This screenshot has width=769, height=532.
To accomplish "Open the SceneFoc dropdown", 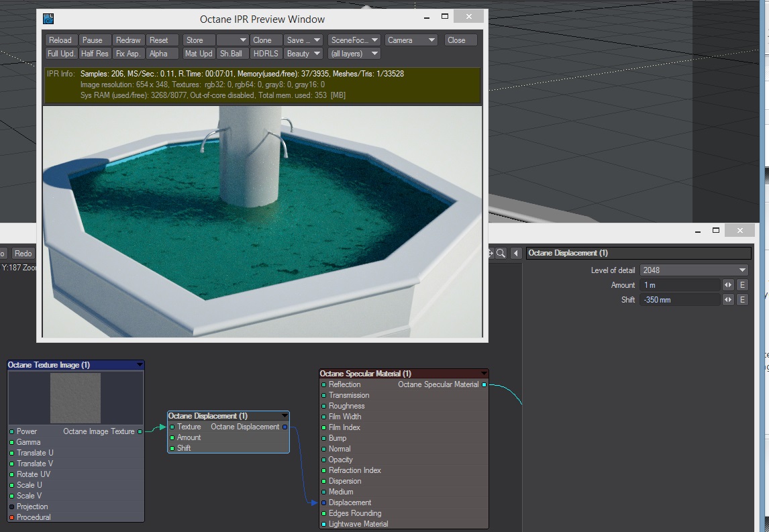I will coord(354,40).
